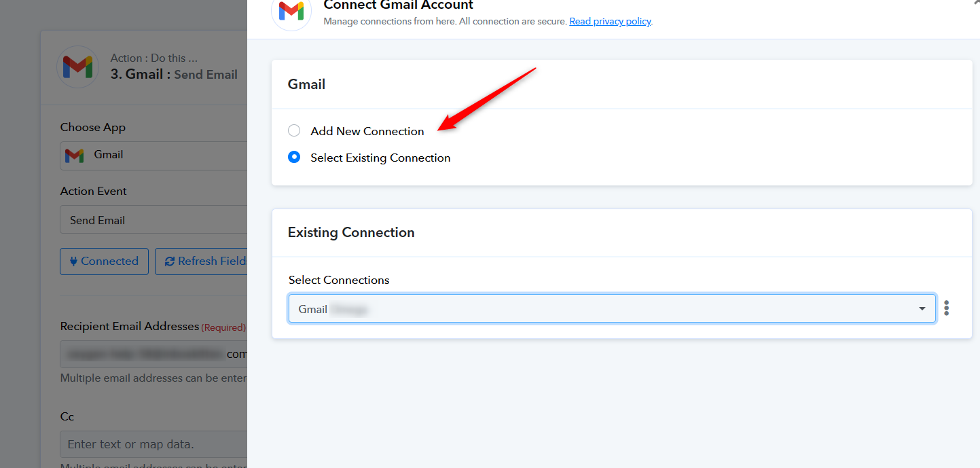Click the refresh arrows icon on Refresh Fields
This screenshot has height=468, width=980.
[x=170, y=262]
